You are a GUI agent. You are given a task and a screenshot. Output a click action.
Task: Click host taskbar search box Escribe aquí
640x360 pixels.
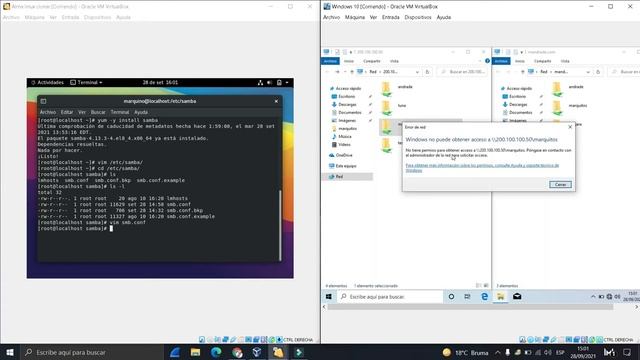click(x=92, y=352)
